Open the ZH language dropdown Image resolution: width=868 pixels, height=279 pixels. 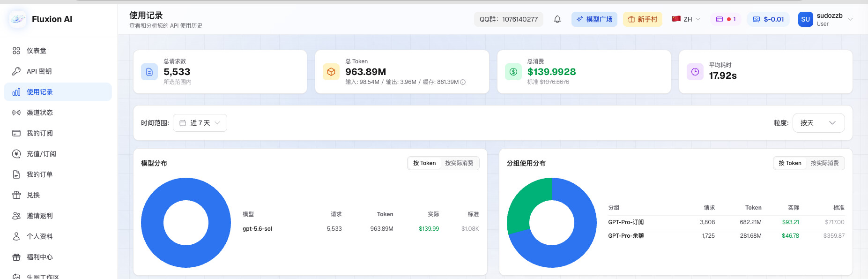tap(686, 19)
